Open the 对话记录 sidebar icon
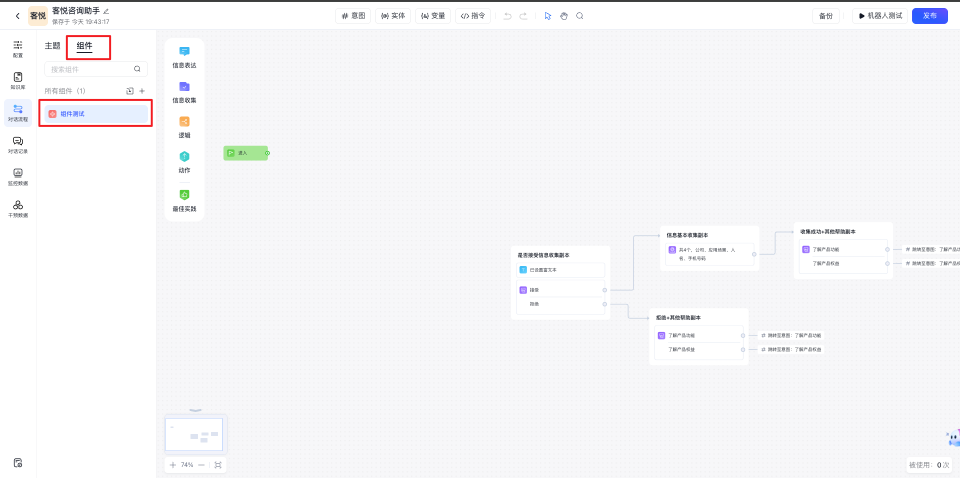The image size is (960, 478). click(18, 144)
